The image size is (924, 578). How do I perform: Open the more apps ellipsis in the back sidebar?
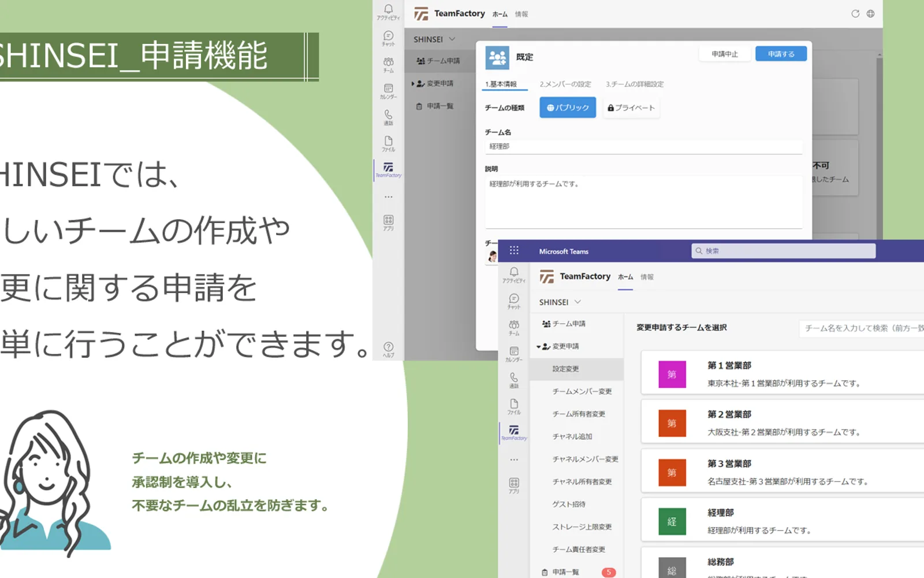[x=388, y=197]
